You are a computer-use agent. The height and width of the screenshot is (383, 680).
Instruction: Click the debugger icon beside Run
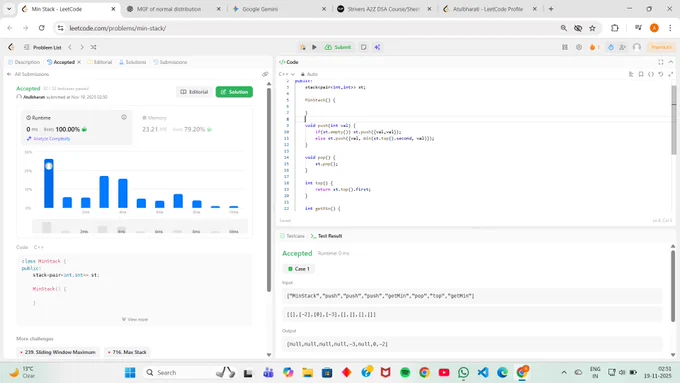[303, 47]
